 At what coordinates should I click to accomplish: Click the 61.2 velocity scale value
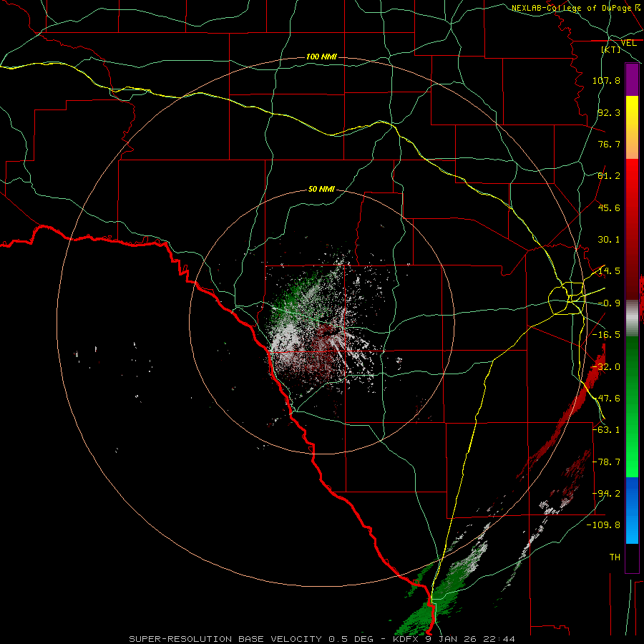click(x=609, y=176)
